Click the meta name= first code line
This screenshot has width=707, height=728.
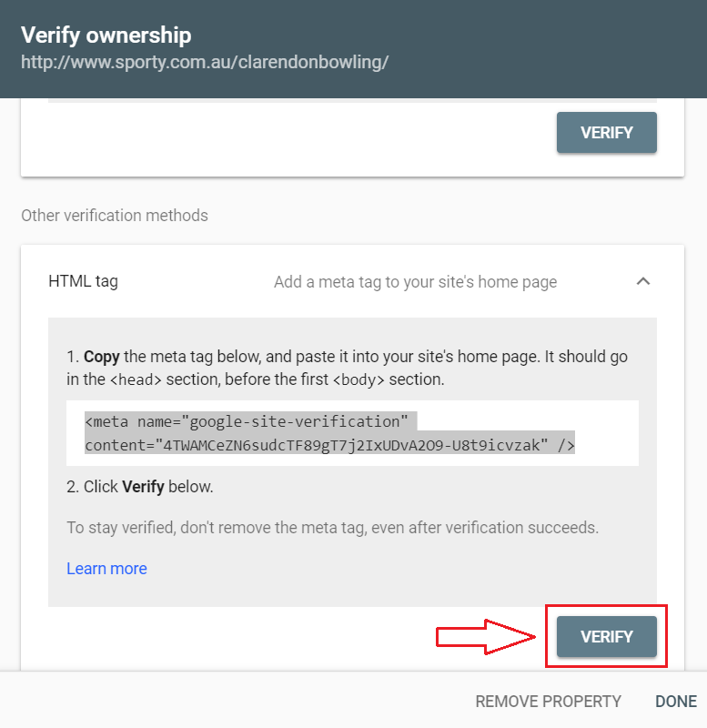[x=247, y=421]
